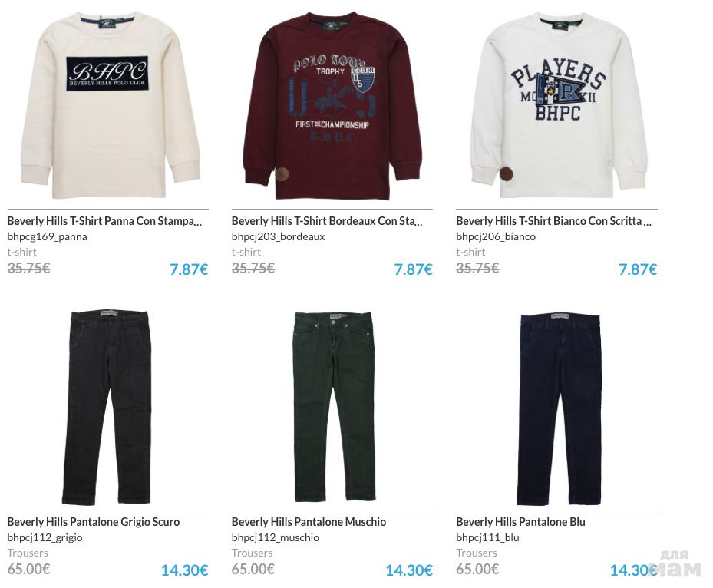Click Beverly Hills T-Shirt Panna Con Stampa title

click(104, 221)
